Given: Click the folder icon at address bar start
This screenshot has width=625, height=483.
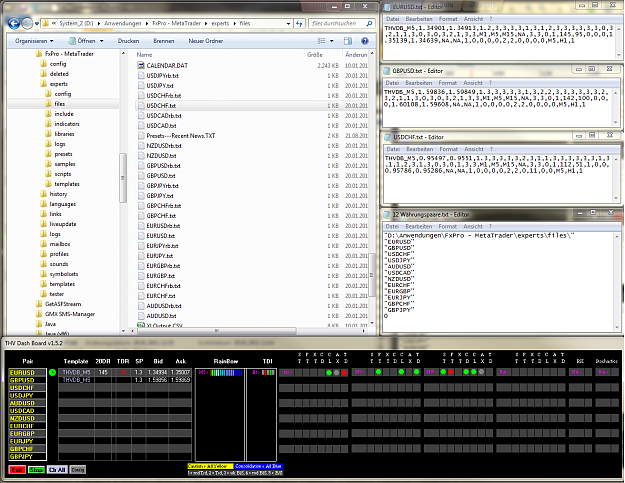Looking at the screenshot, I should tap(45, 24).
